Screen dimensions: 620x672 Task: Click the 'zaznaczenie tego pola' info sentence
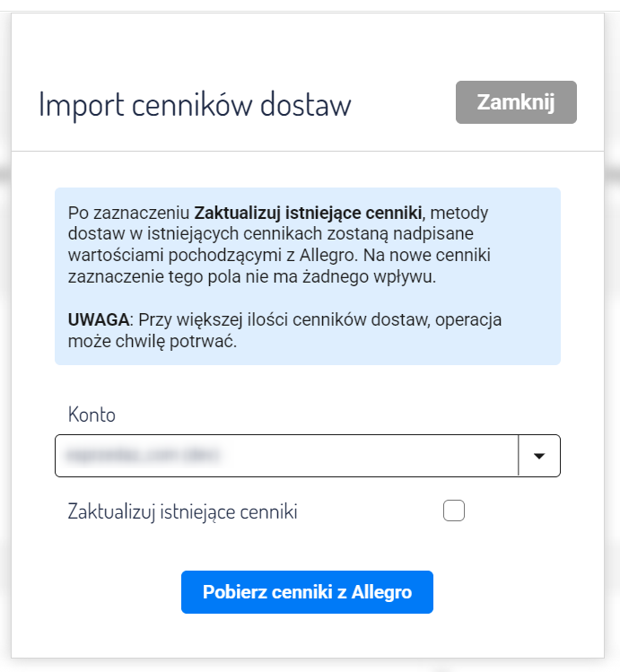click(x=251, y=277)
